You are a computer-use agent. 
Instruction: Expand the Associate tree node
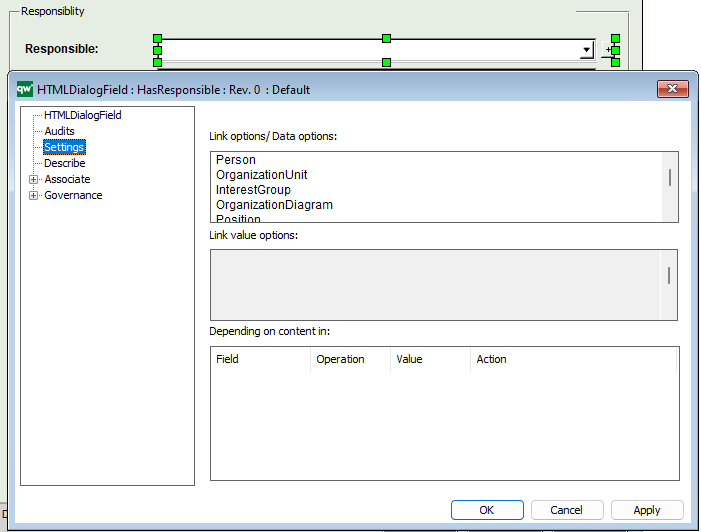click(x=34, y=180)
